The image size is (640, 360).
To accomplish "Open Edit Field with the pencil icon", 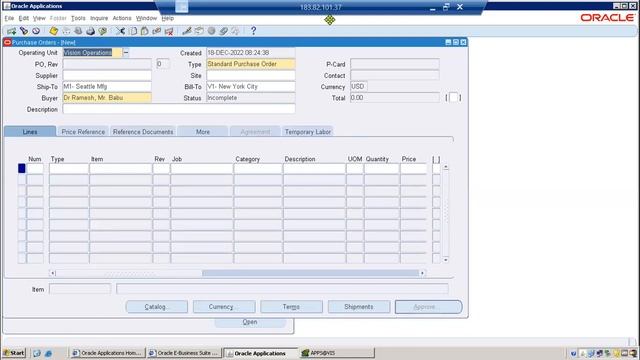I will coord(187,31).
